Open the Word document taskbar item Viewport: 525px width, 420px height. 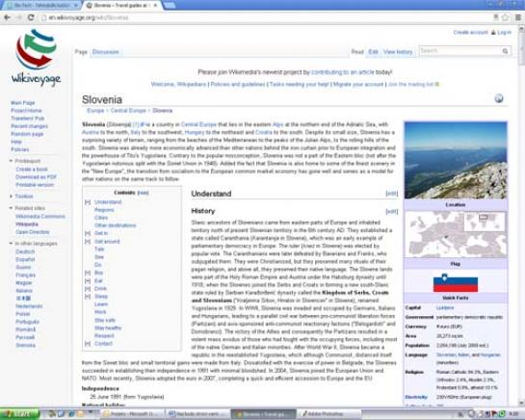(x=197, y=414)
